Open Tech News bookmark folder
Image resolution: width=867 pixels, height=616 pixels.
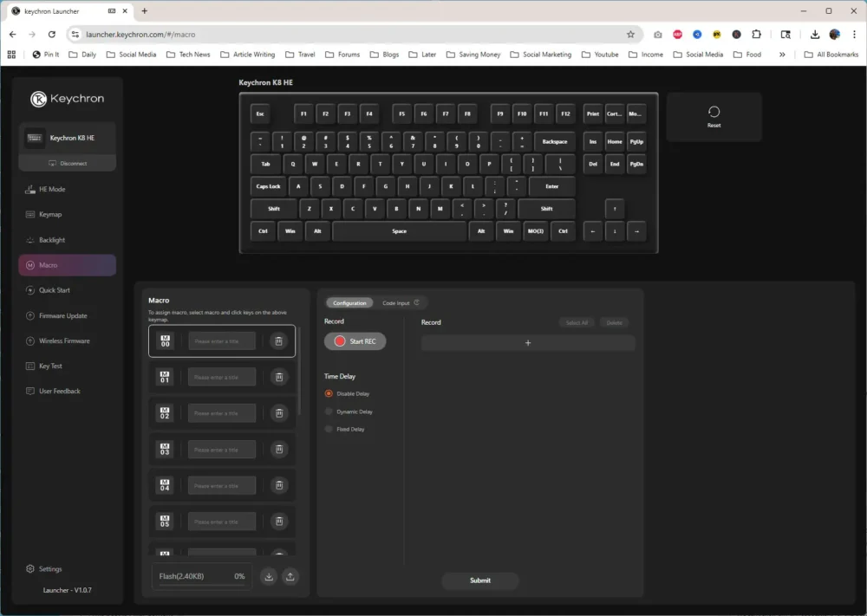[x=188, y=55]
